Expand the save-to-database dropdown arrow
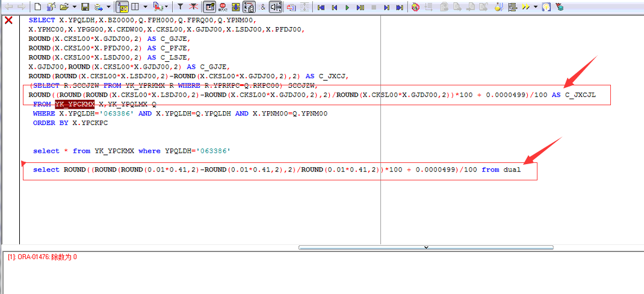The height and width of the screenshot is (294, 644). [x=108, y=7]
